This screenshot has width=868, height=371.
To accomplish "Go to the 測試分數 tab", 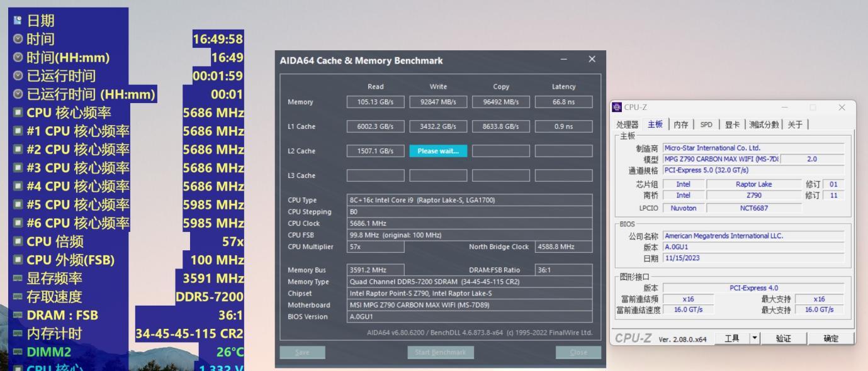I will pyautogui.click(x=765, y=125).
